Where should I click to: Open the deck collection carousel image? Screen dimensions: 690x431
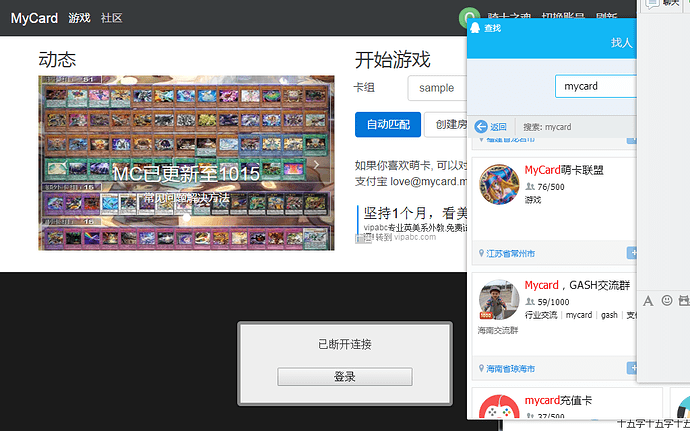(186, 163)
